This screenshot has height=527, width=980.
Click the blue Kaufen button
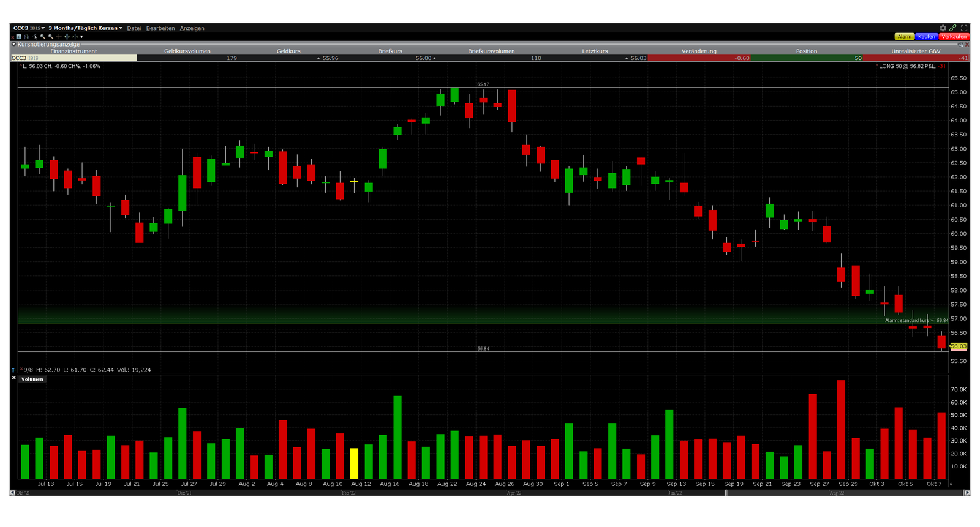pyautogui.click(x=926, y=37)
